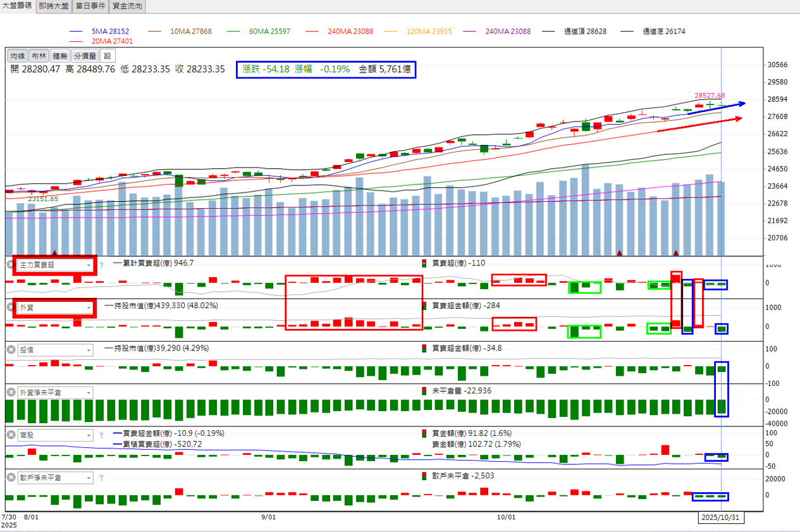Open the 官股 indicator dropdown
The height and width of the screenshot is (532, 800).
coord(55,435)
